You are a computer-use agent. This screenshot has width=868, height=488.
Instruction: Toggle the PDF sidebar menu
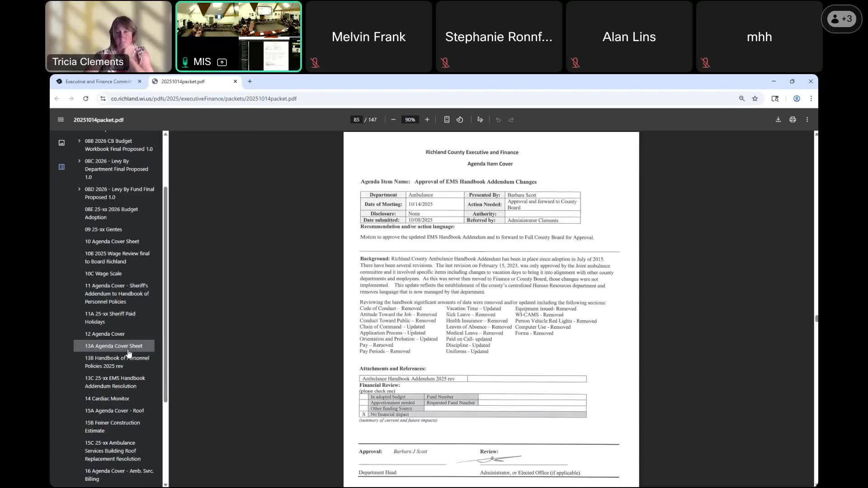point(61,120)
